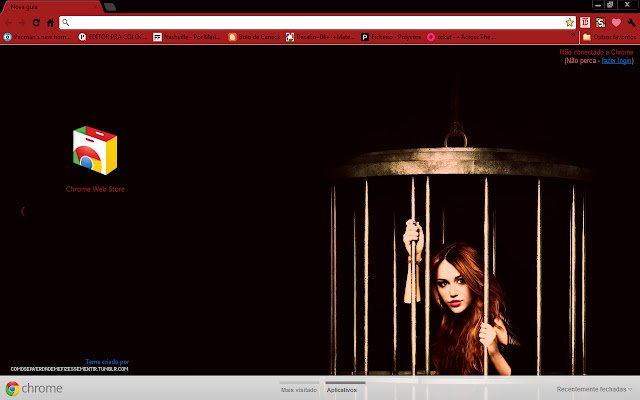The image size is (640, 400).
Task: Click the Chrome Web Store label
Action: [x=95, y=189]
